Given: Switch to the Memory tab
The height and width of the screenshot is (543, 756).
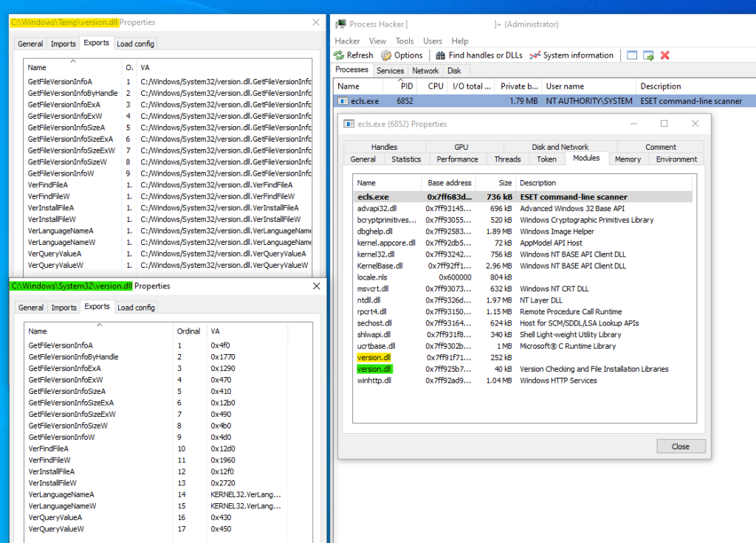Looking at the screenshot, I should click(628, 159).
